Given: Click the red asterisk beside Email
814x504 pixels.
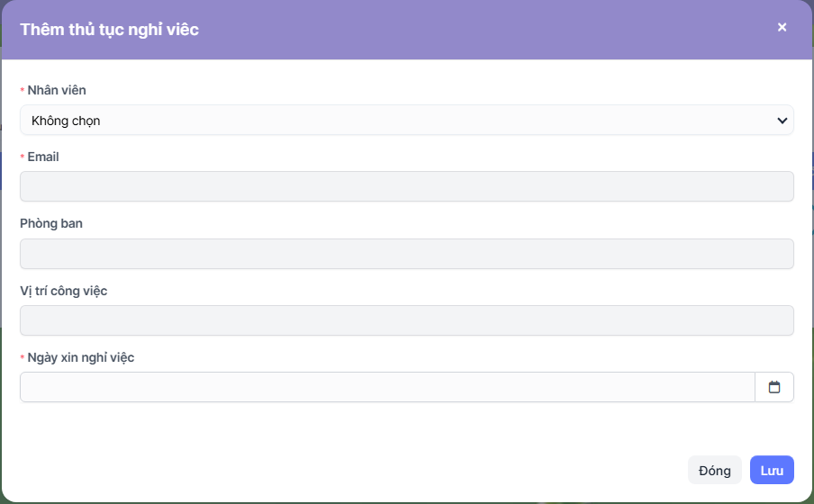Looking at the screenshot, I should click(23, 157).
